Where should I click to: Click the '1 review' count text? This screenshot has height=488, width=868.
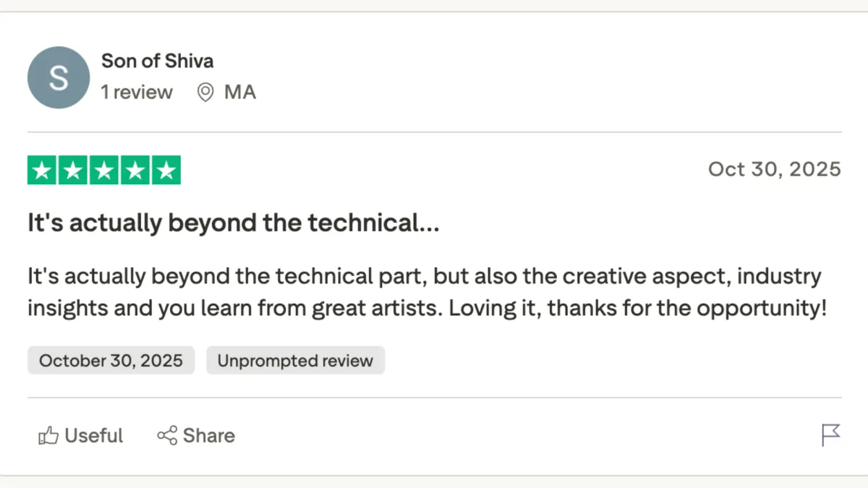[x=137, y=93]
